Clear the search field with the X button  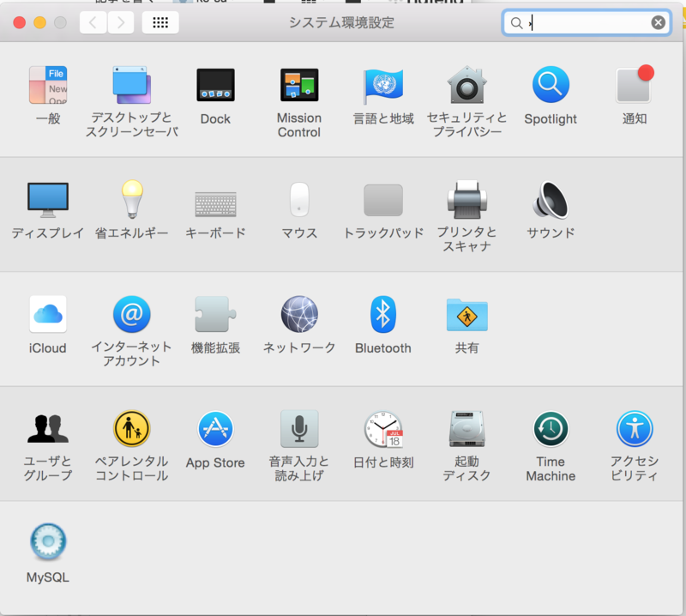[x=658, y=22]
